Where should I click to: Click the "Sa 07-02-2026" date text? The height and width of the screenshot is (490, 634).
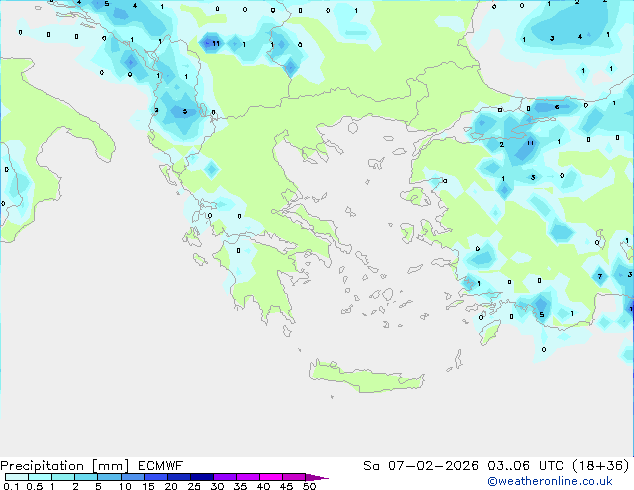coord(421,466)
